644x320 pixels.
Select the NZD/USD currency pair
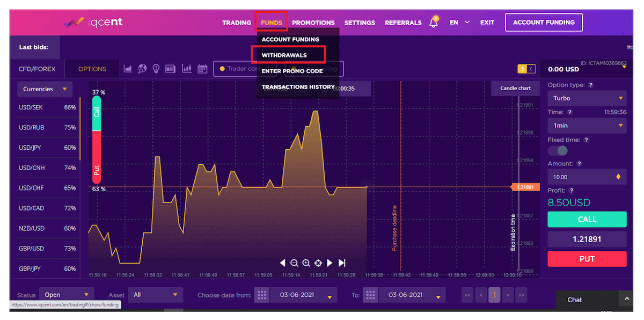[x=47, y=228]
